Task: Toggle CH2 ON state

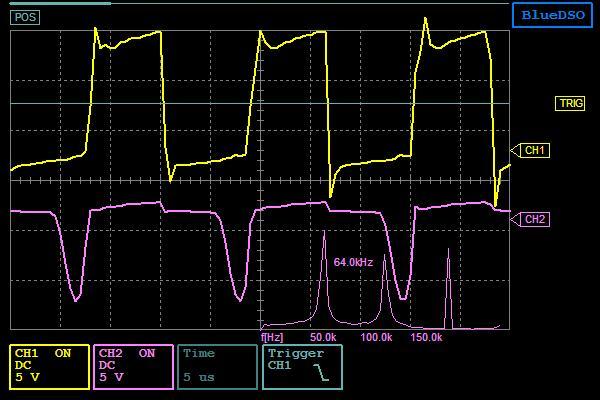Action: [147, 353]
